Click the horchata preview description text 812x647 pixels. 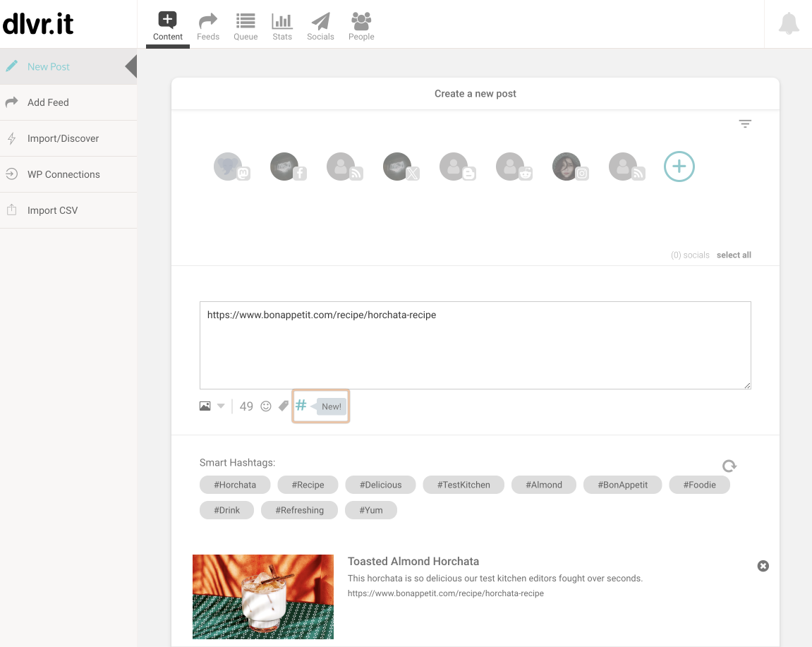pos(495,578)
